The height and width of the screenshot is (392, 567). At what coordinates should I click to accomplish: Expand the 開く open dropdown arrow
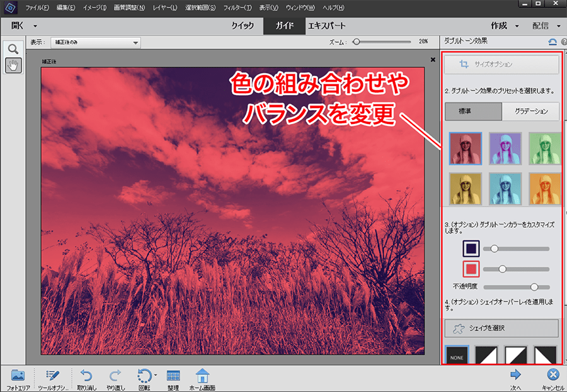click(x=35, y=26)
